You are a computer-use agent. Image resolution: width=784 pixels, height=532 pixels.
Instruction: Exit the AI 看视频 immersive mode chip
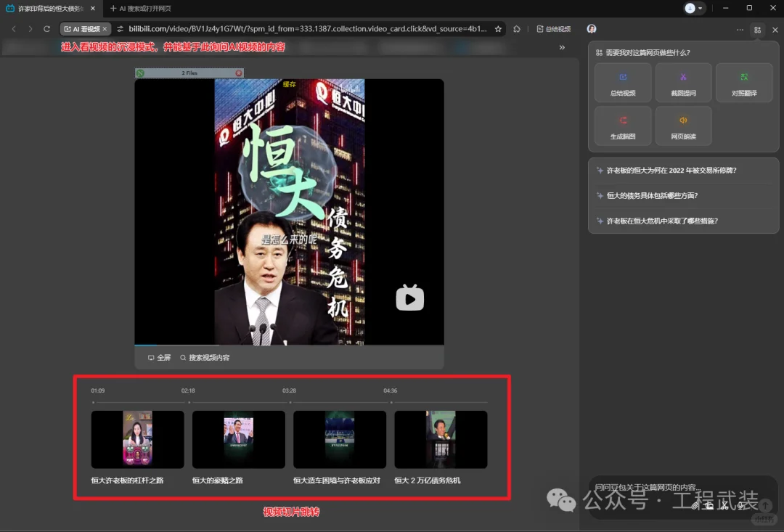[105, 29]
